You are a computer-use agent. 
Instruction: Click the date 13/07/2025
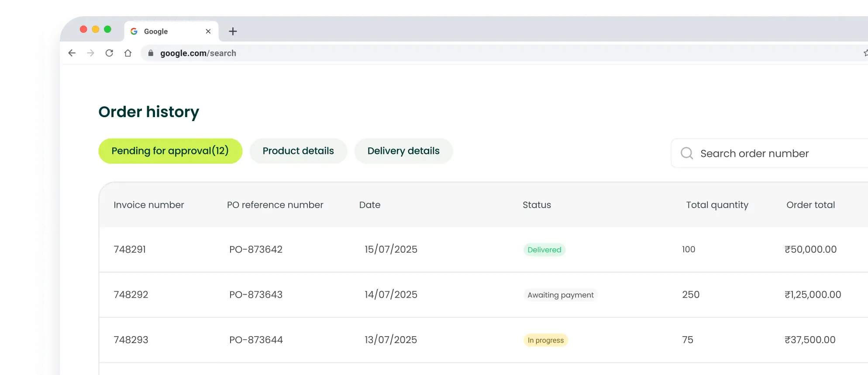391,340
